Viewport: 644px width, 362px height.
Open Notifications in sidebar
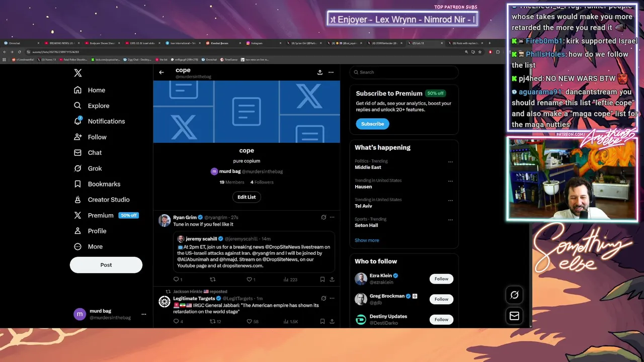pyautogui.click(x=99, y=121)
